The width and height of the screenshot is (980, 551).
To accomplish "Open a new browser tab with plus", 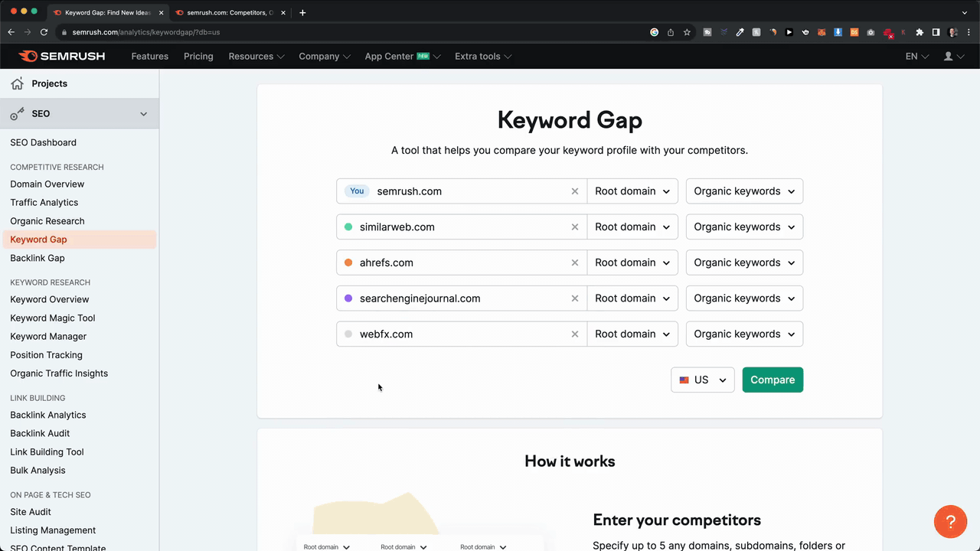I will 302,12.
